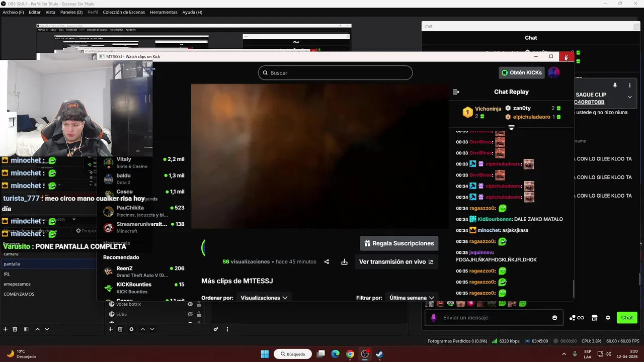This screenshot has height=362, width=644.
Task: Add a new scene with plus icon
Action: pos(6,329)
